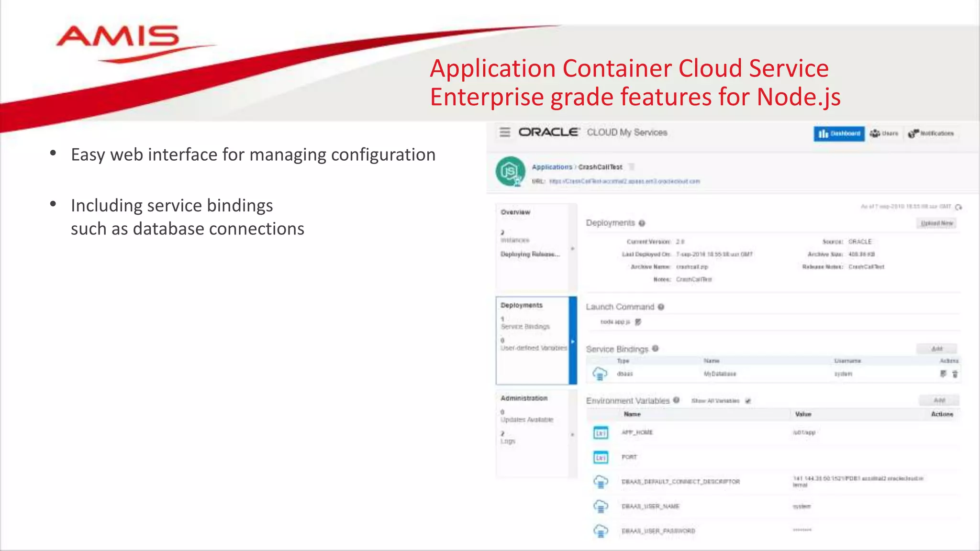Click the Deployments help icon
980x551 pixels.
[x=642, y=223]
